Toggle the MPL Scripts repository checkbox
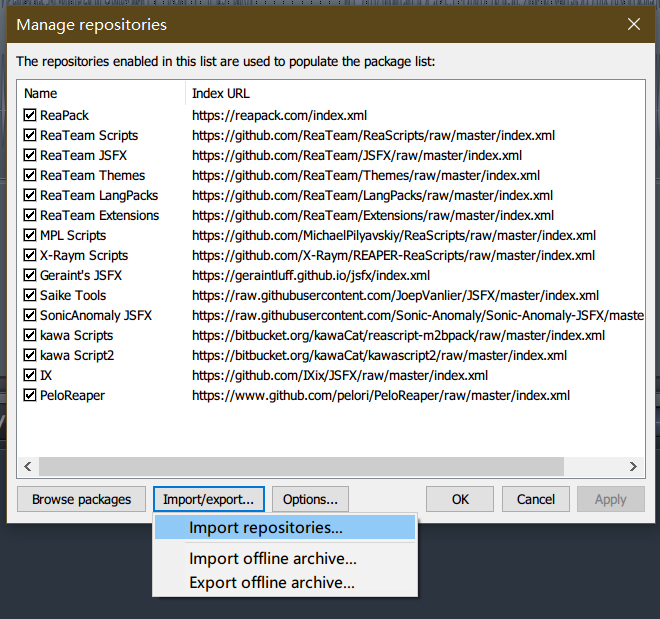The width and height of the screenshot is (660, 619). (x=30, y=236)
